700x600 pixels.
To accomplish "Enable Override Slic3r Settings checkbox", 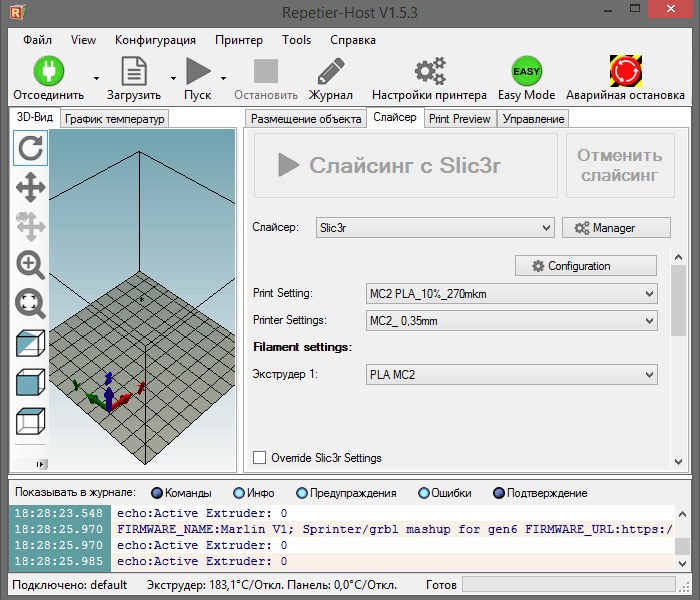I will pos(259,458).
